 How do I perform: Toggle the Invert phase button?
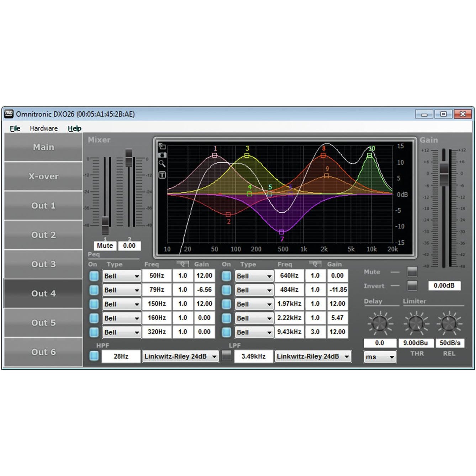click(412, 286)
